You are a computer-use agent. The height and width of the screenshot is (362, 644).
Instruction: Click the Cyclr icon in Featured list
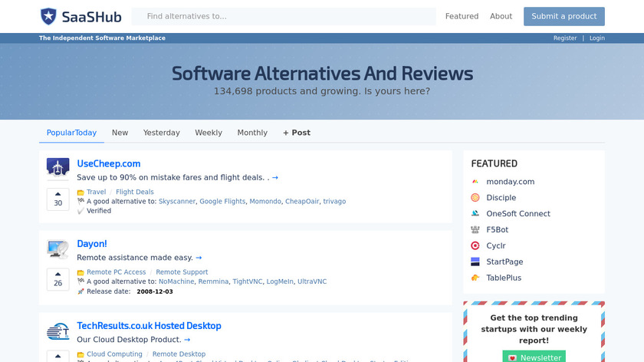(x=476, y=246)
